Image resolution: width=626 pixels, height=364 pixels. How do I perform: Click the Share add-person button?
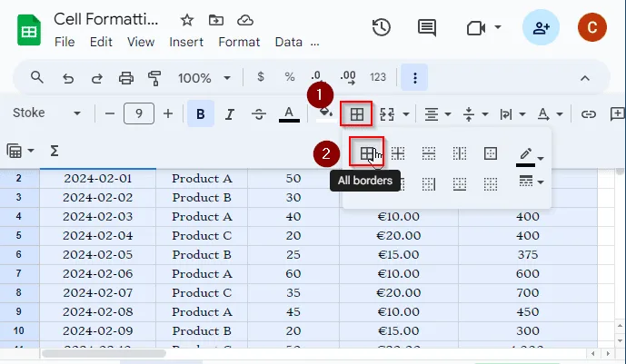click(541, 27)
